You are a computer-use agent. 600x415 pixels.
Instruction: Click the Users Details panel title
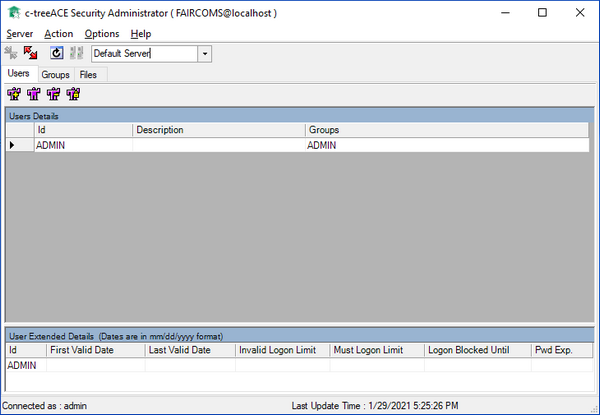[x=34, y=116]
